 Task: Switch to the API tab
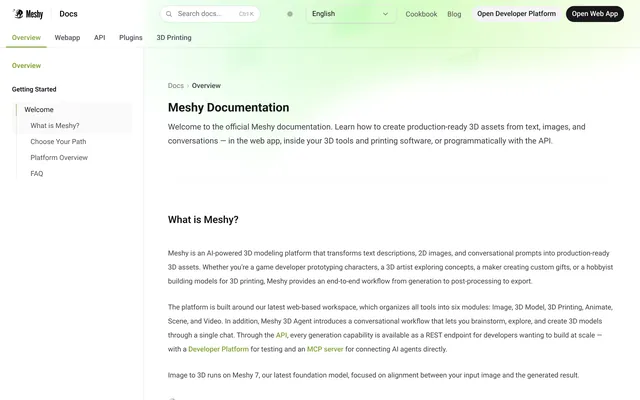tap(100, 38)
